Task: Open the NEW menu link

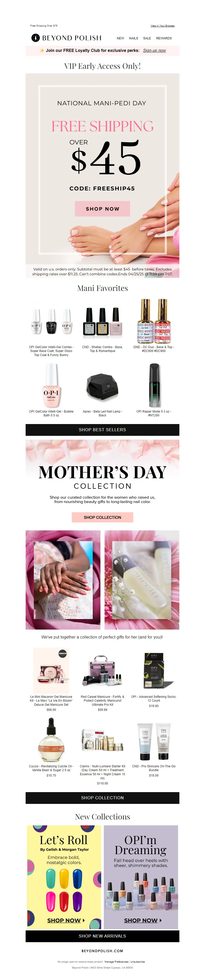Action: pos(120,38)
